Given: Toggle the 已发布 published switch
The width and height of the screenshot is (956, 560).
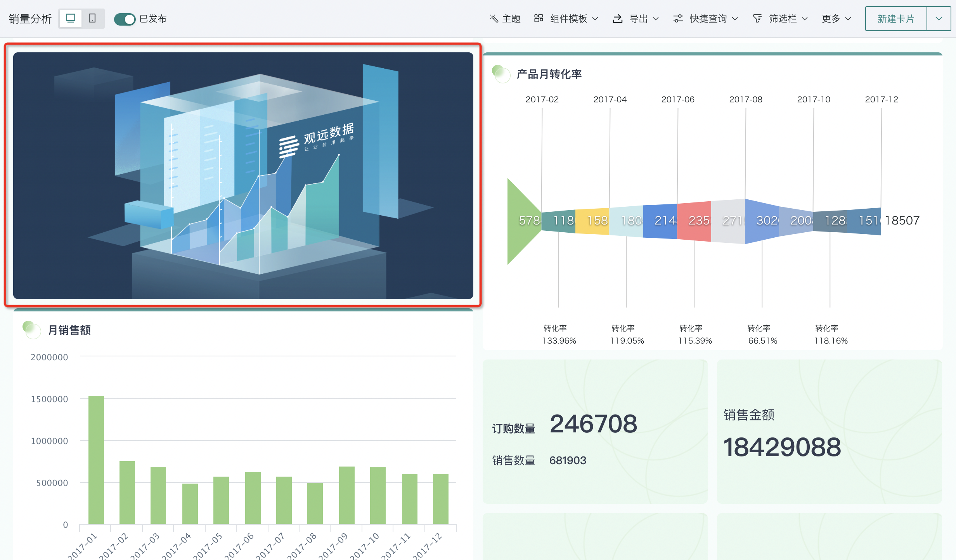Looking at the screenshot, I should 125,19.
